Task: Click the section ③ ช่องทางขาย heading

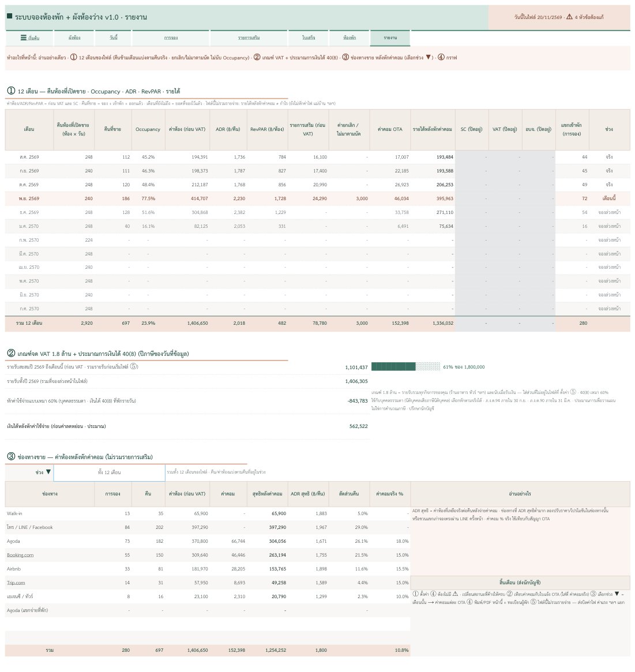Action: (x=80, y=457)
